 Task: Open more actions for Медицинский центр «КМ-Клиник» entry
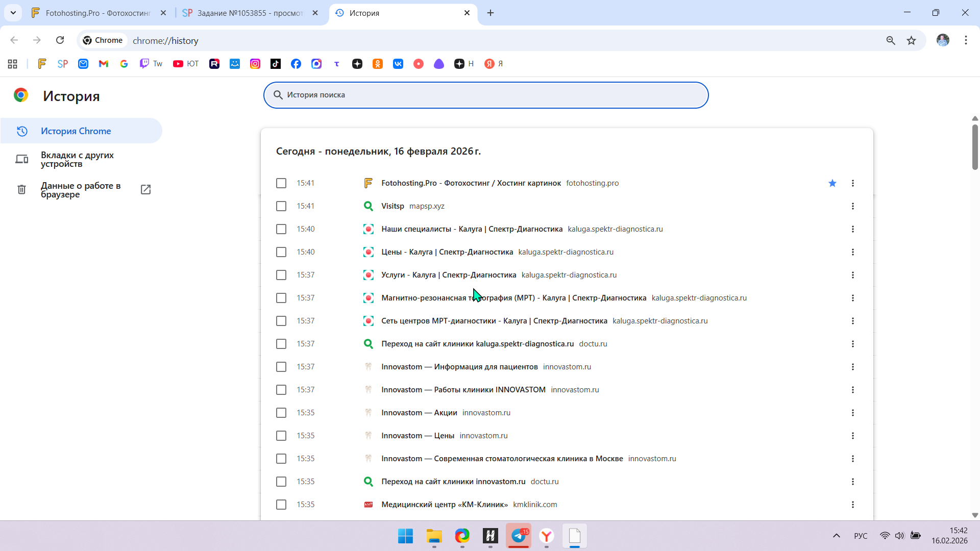(x=852, y=505)
